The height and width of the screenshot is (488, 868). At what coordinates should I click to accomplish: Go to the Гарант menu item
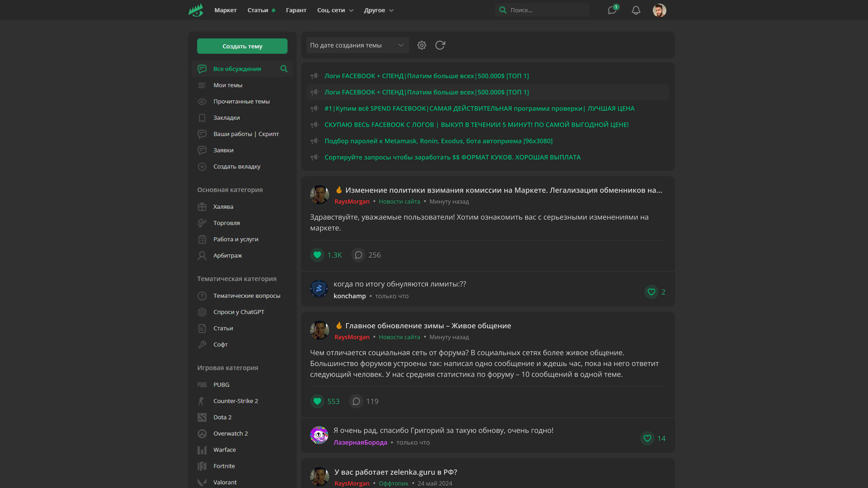tap(296, 10)
